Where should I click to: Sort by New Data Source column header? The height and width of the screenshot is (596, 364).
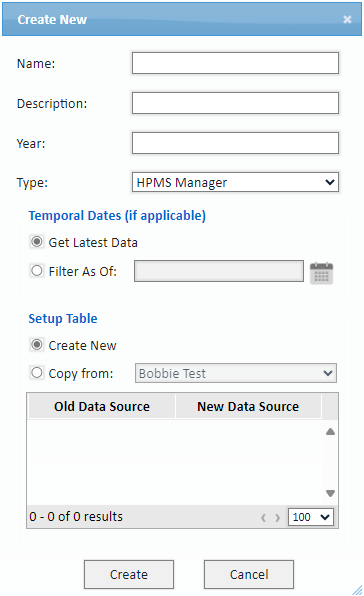pyautogui.click(x=248, y=406)
